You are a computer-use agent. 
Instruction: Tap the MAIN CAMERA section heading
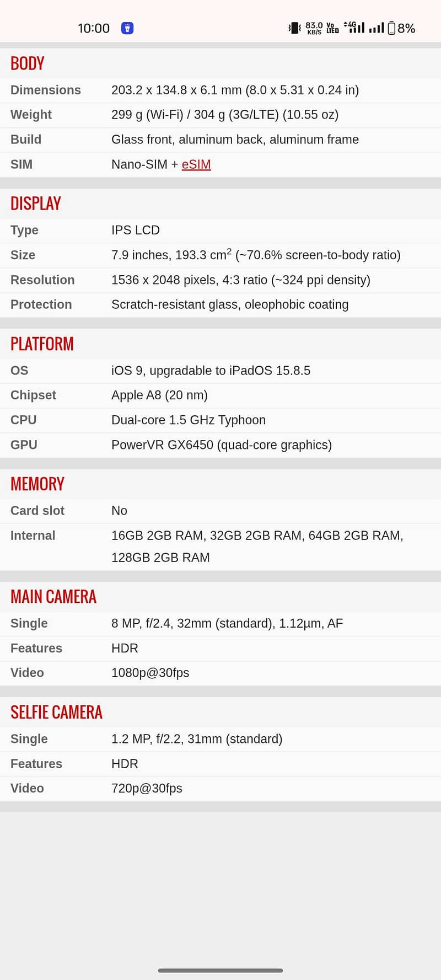point(53,597)
